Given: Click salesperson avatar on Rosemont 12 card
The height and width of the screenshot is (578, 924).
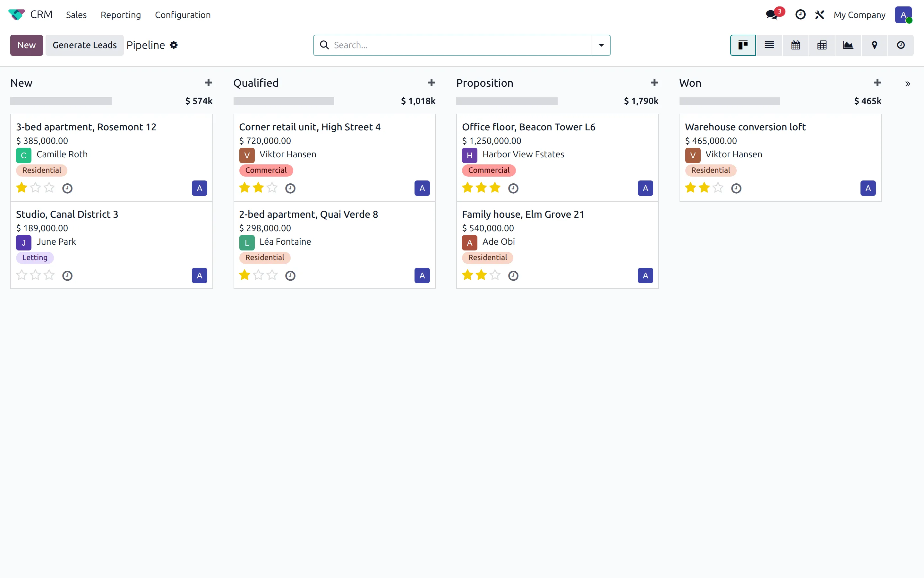Looking at the screenshot, I should [199, 188].
